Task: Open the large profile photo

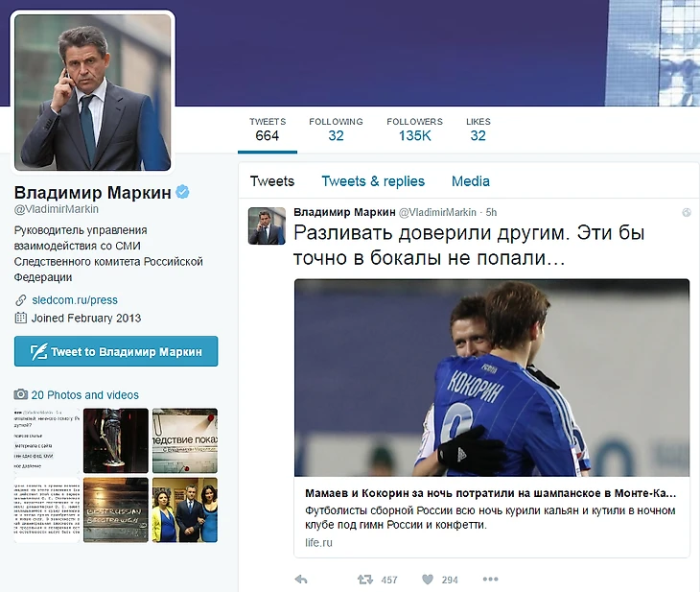Action: [x=93, y=92]
